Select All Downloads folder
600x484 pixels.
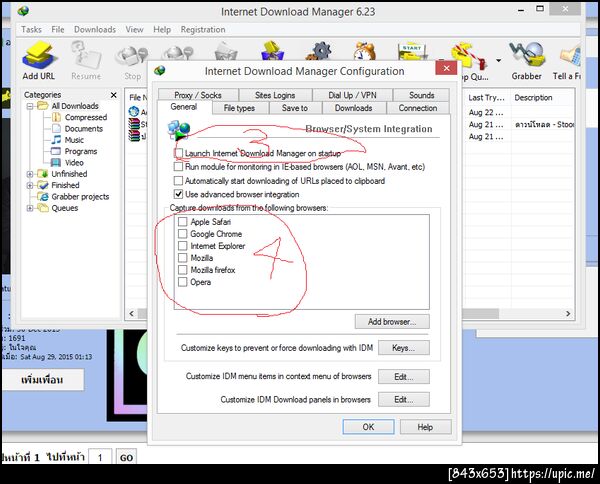[75, 106]
